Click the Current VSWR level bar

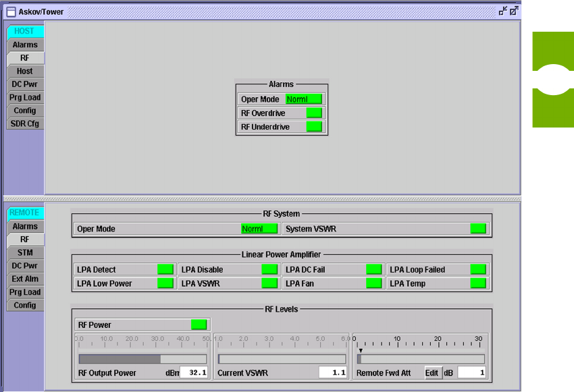point(282,359)
